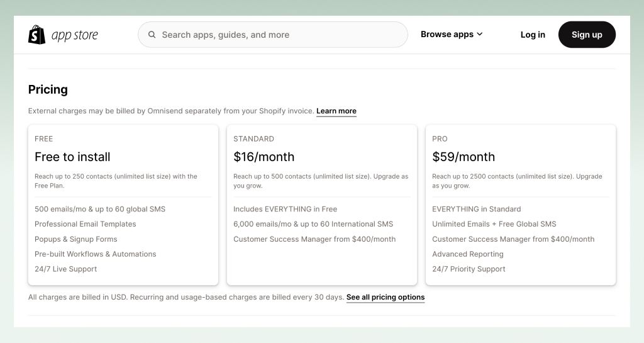Click the PRO plan label
The height and width of the screenshot is (343, 644).
pyautogui.click(x=440, y=139)
